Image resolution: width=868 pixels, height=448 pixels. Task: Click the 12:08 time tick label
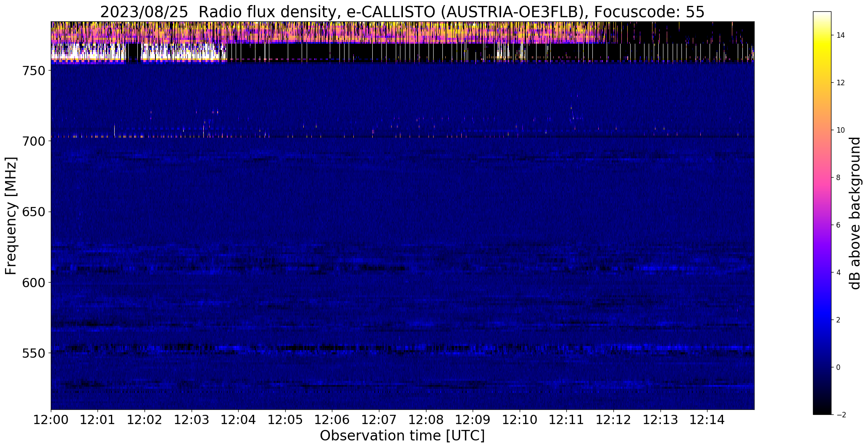(426, 419)
